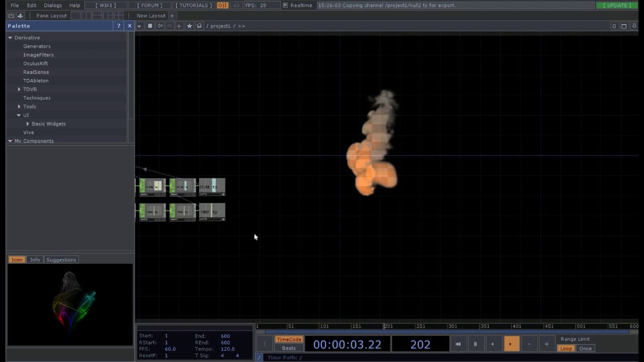This screenshot has width=644, height=362.
Task: Open the Dialogs menu
Action: click(x=53, y=5)
